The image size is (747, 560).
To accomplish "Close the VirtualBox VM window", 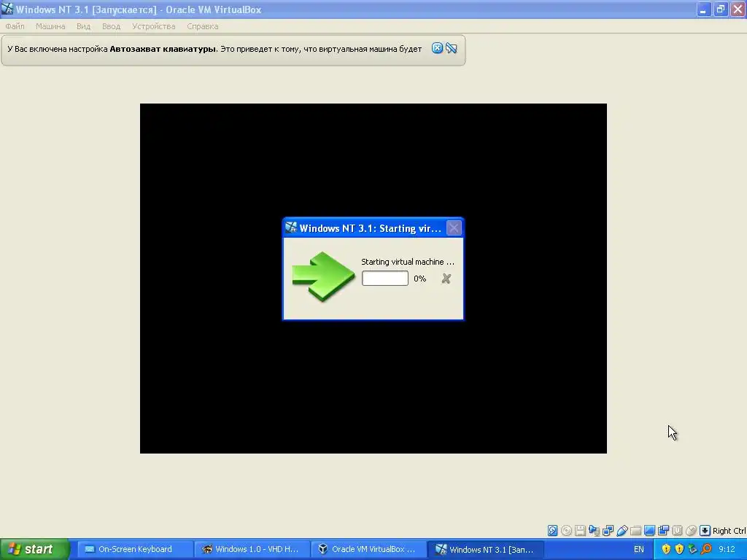I will click(x=738, y=9).
